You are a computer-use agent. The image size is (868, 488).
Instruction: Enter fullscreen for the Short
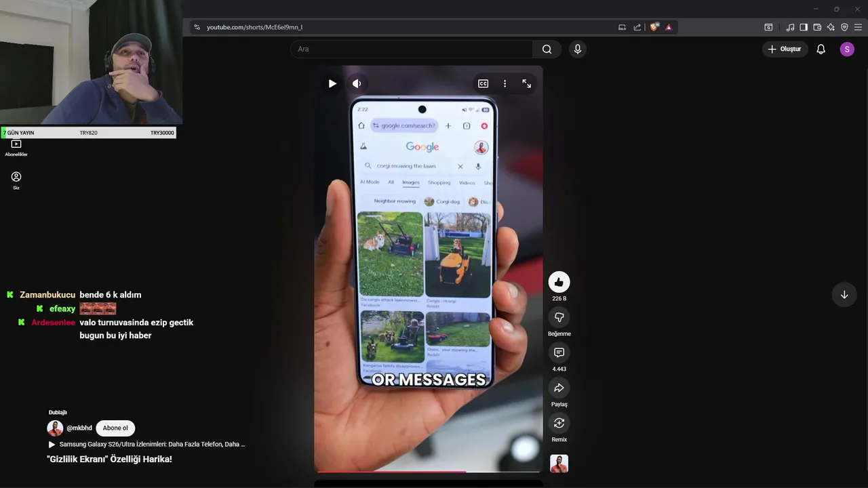(526, 83)
